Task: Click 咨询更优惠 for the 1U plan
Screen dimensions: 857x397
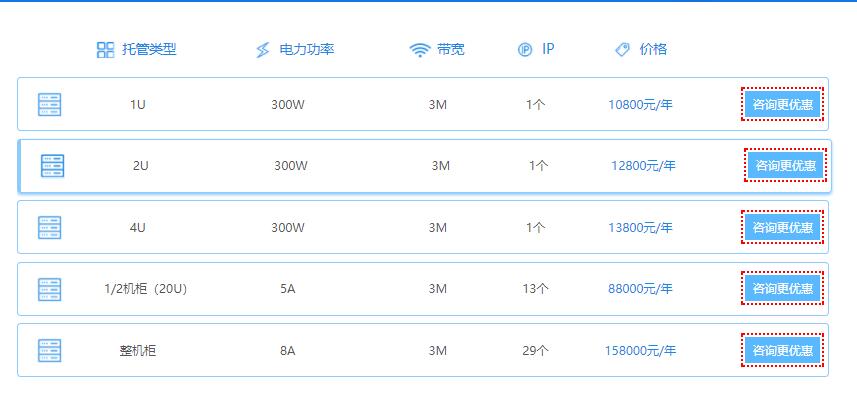Action: (782, 104)
